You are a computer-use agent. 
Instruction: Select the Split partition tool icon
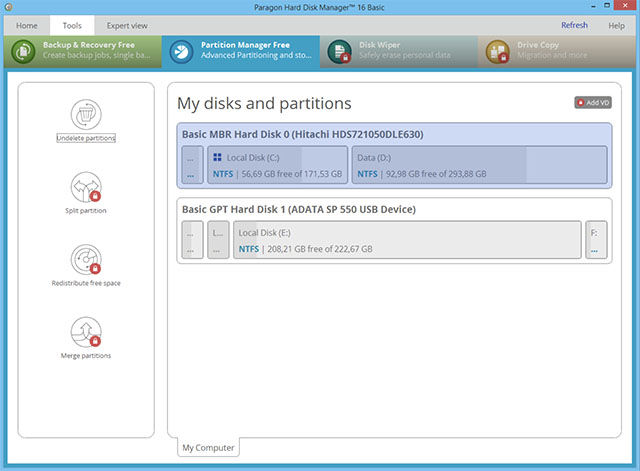86,187
